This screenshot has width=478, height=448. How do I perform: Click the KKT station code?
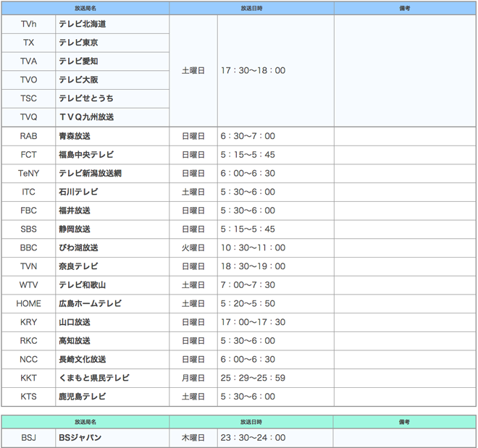(x=29, y=378)
